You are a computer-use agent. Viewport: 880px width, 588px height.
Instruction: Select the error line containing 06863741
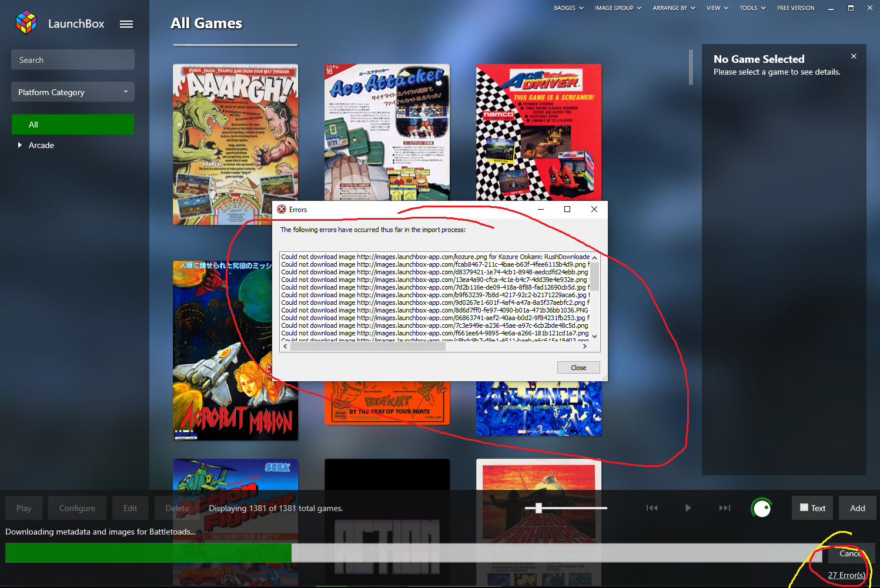[435, 318]
